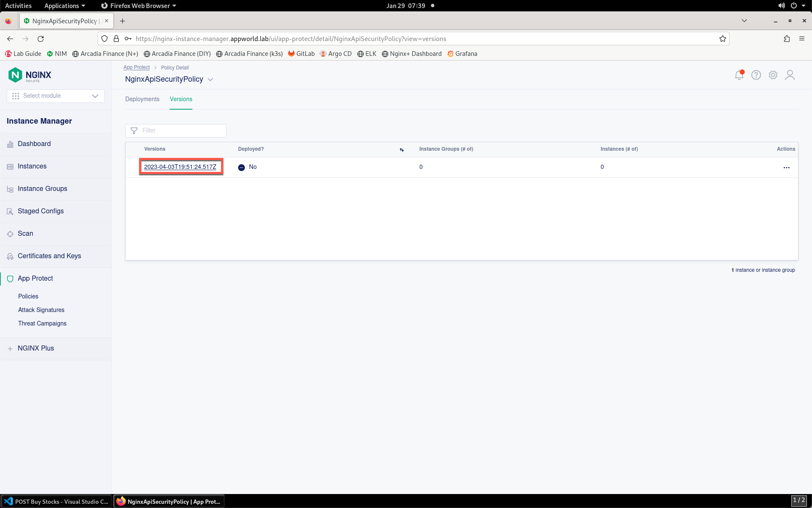Open the ELK bookmark

pos(367,54)
